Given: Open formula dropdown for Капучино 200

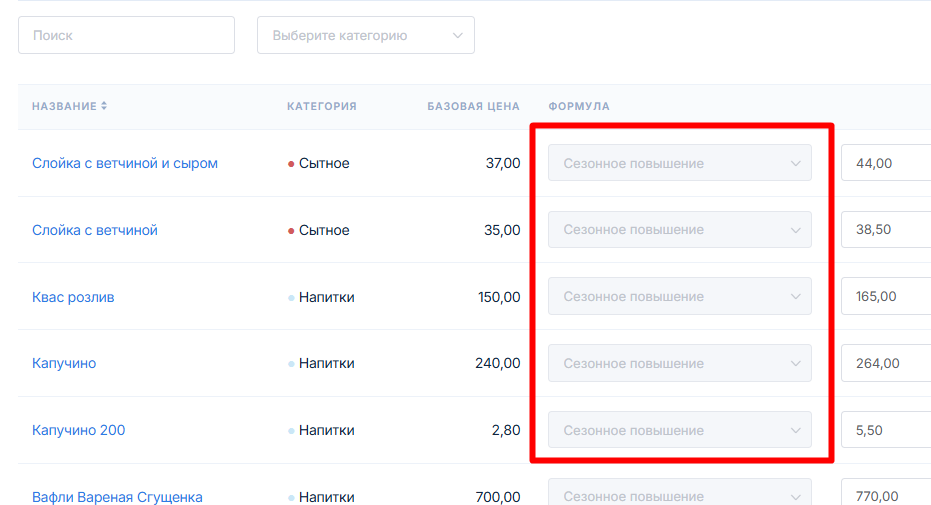Looking at the screenshot, I should [679, 431].
